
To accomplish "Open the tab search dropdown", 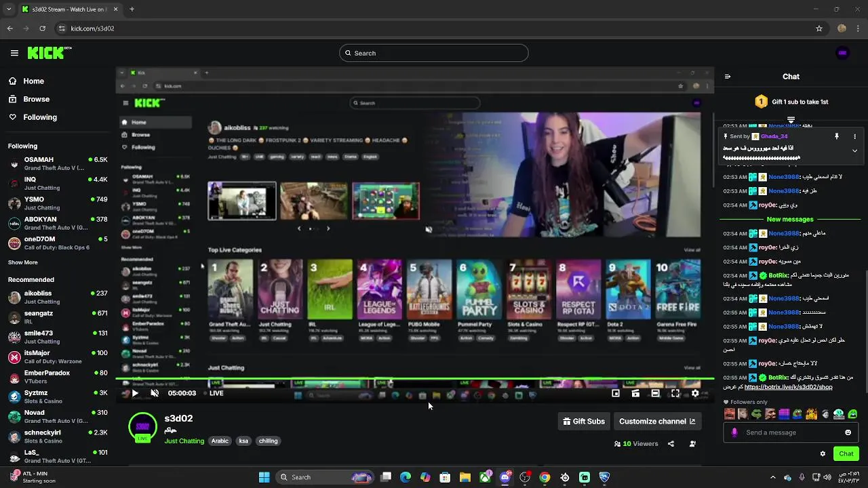I will 9,9.
